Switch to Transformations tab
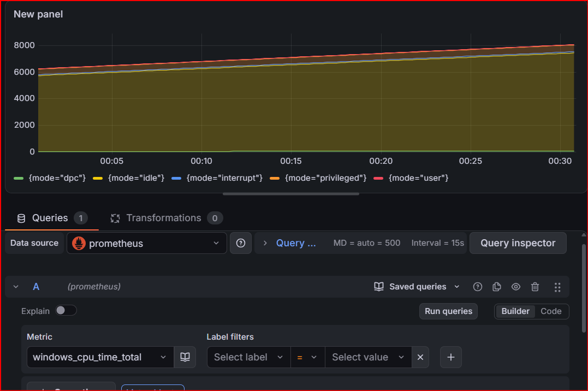This screenshot has height=391, width=588. pos(167,218)
